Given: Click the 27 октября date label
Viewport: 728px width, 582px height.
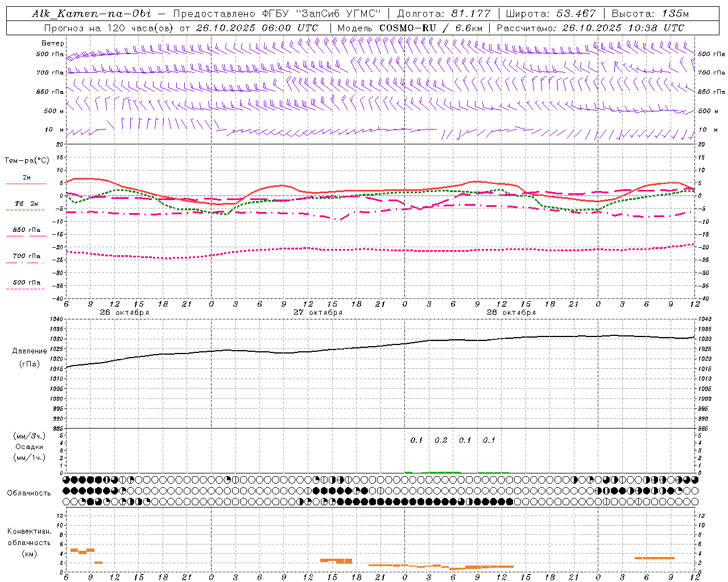Looking at the screenshot, I should (x=318, y=313).
